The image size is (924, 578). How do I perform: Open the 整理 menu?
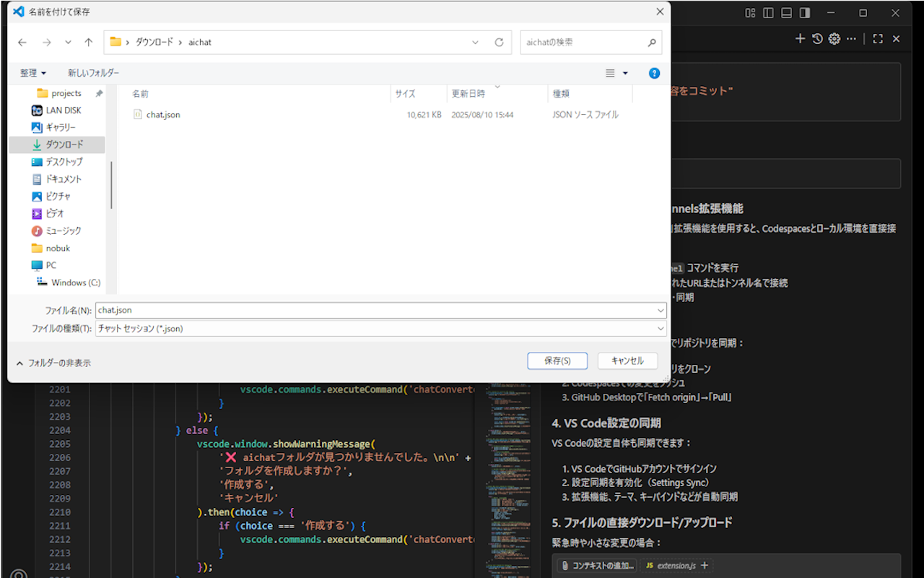[33, 73]
